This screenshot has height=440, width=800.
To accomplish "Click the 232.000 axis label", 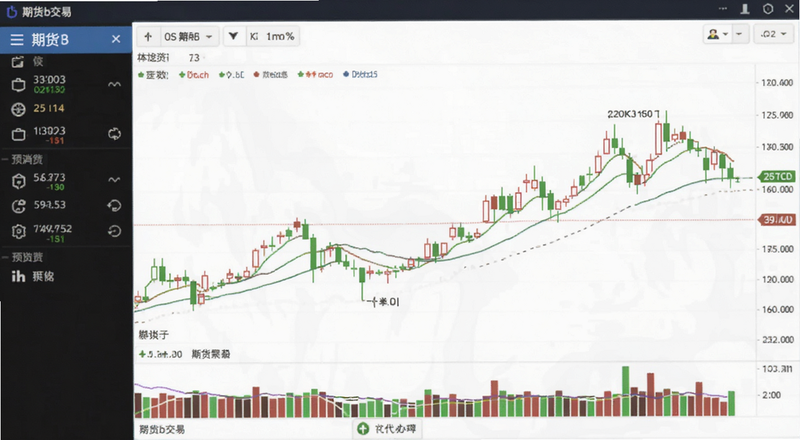I will [778, 340].
